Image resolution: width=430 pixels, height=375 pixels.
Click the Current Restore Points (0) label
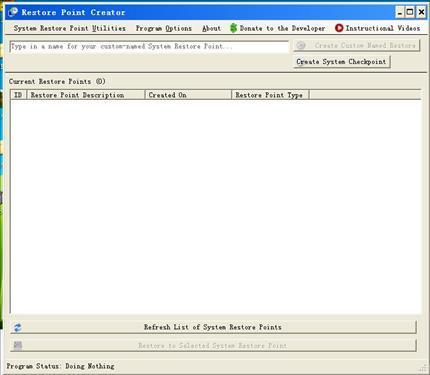(x=57, y=81)
